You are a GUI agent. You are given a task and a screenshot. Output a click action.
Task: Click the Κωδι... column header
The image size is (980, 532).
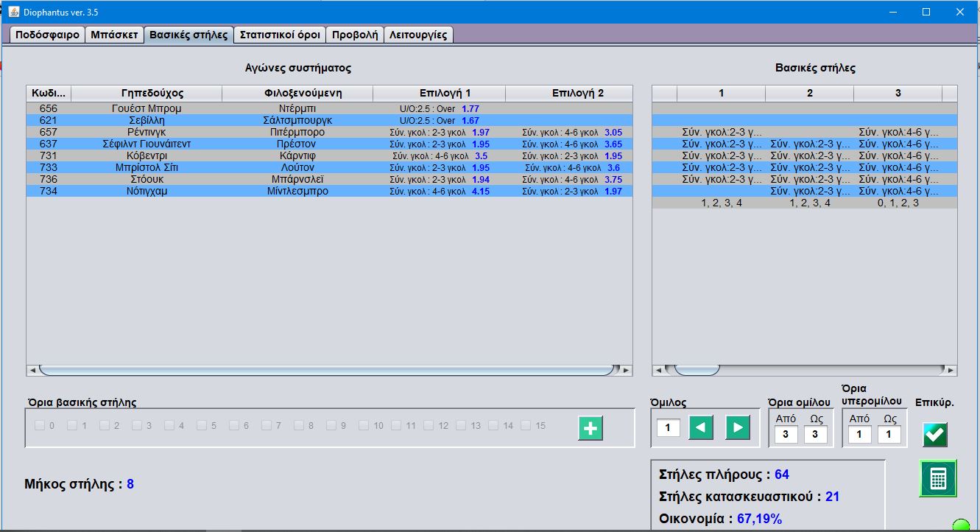(x=49, y=93)
